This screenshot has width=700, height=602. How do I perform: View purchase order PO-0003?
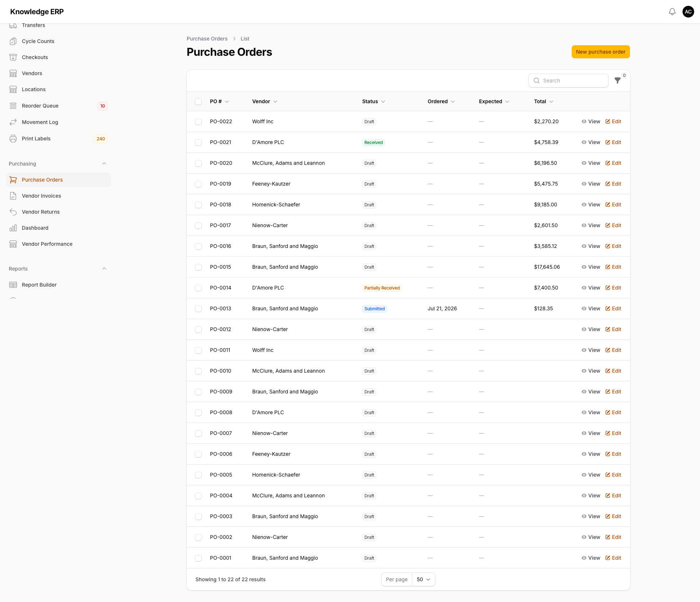pos(591,516)
